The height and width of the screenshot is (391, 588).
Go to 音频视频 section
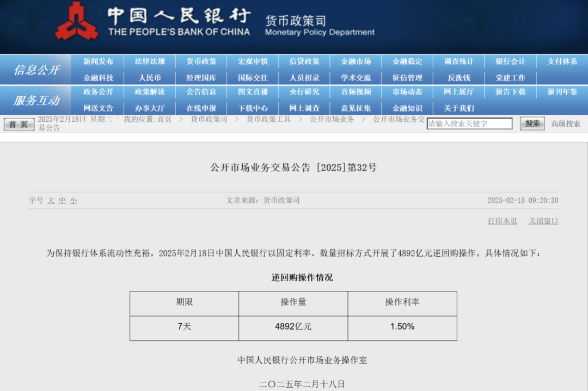(x=356, y=92)
